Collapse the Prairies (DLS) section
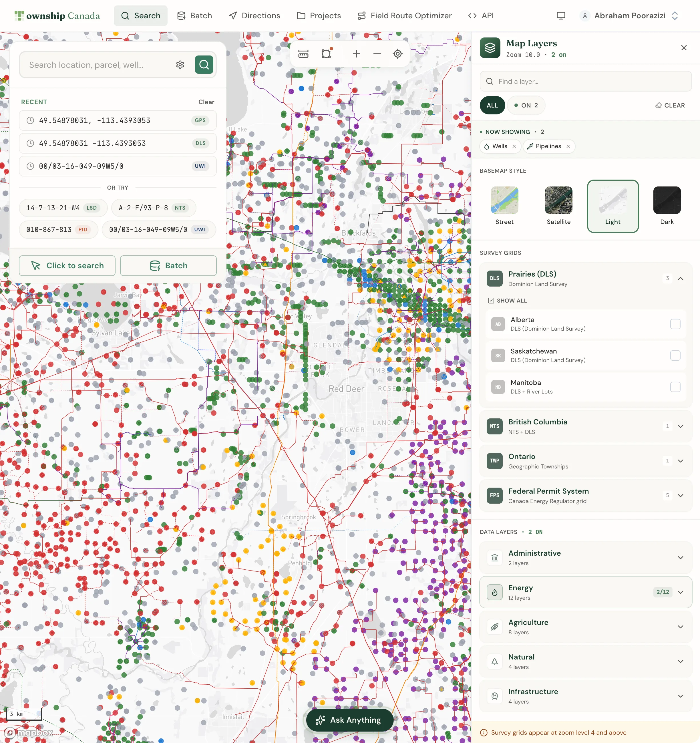 pyautogui.click(x=680, y=279)
